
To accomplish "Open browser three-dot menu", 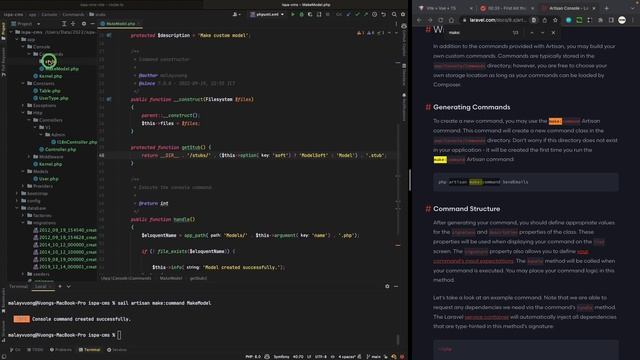I will [x=633, y=20].
